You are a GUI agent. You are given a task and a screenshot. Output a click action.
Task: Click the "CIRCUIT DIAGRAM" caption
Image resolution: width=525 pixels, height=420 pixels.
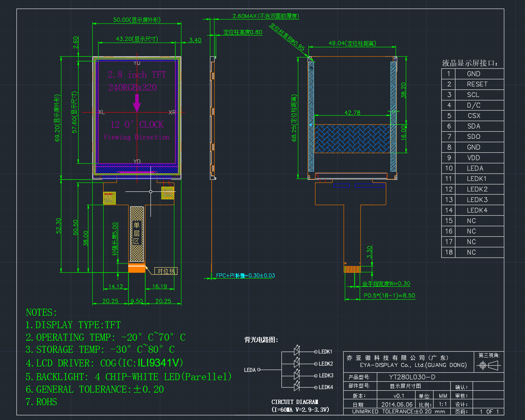(x=295, y=402)
